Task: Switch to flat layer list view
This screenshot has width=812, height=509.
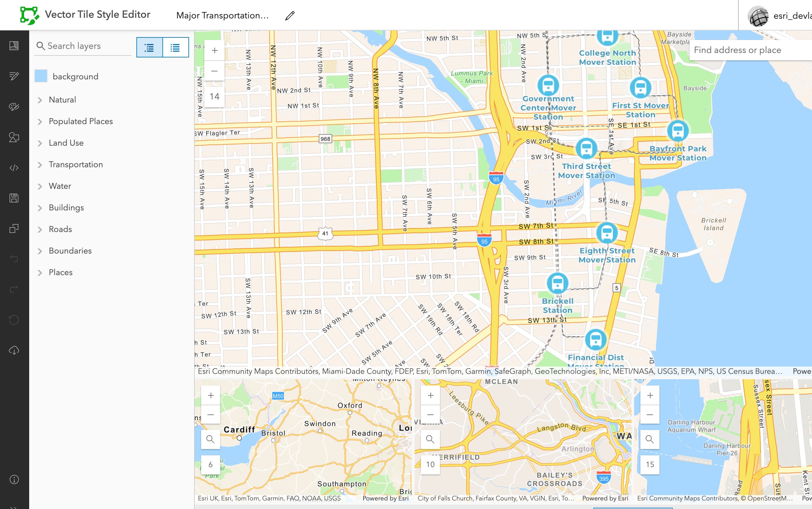Action: [175, 48]
